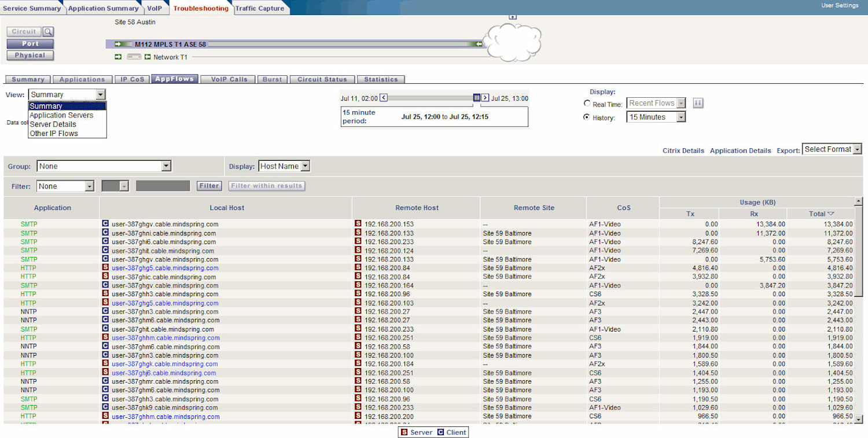Switch to the VoIP Calls tab
868x438 pixels.
227,79
